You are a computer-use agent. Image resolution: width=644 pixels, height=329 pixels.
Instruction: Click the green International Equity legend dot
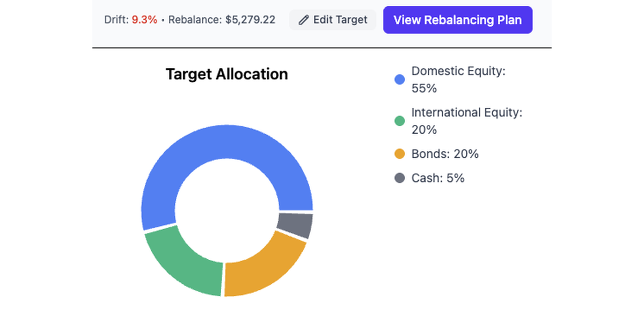tap(399, 121)
